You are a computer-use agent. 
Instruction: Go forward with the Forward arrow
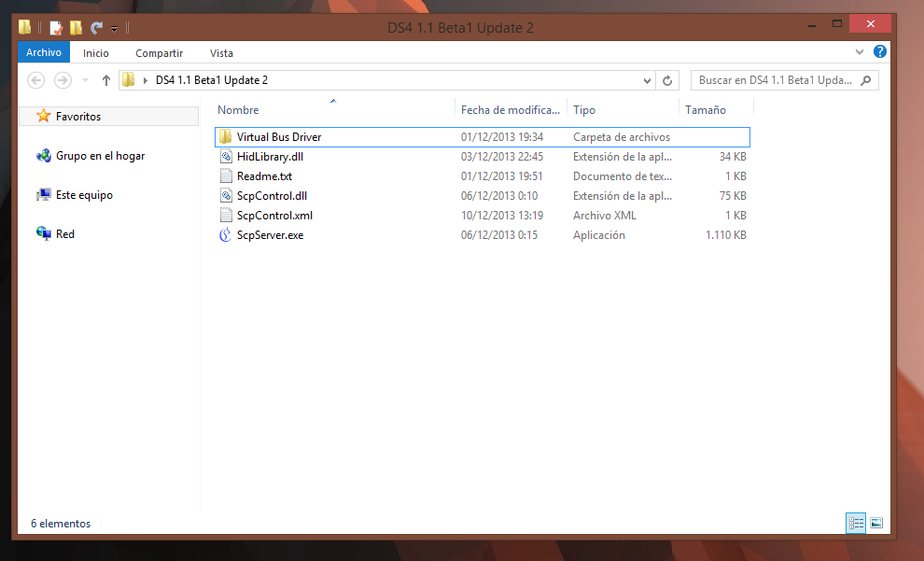63,80
